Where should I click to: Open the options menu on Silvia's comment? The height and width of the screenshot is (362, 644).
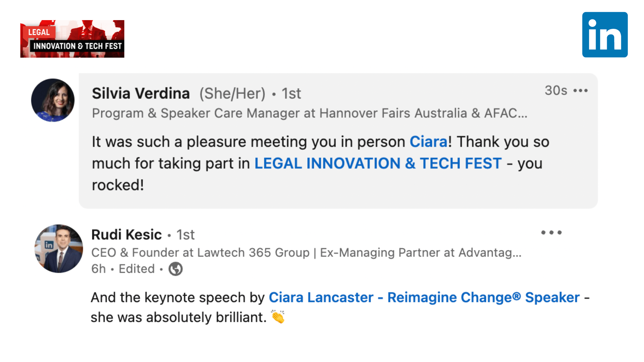[x=581, y=90]
